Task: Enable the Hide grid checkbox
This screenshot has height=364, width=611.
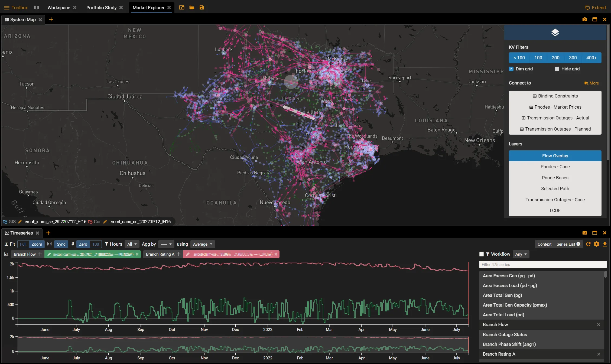Action: pos(557,69)
